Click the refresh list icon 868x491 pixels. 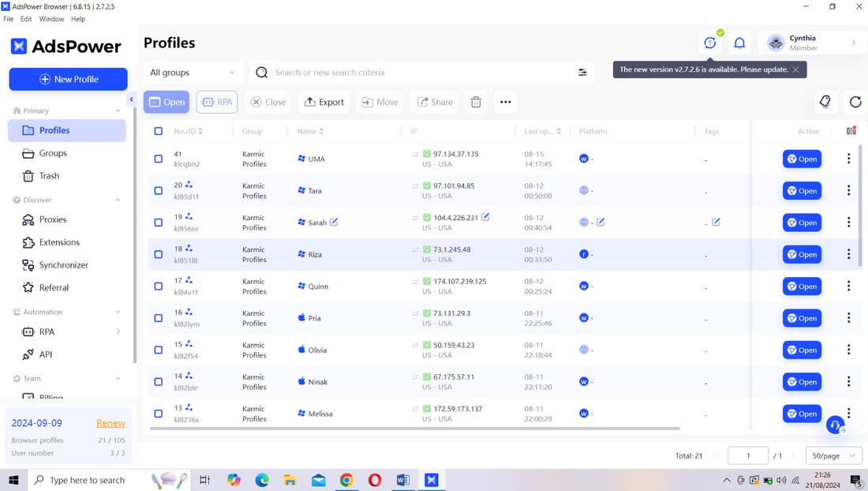click(855, 102)
